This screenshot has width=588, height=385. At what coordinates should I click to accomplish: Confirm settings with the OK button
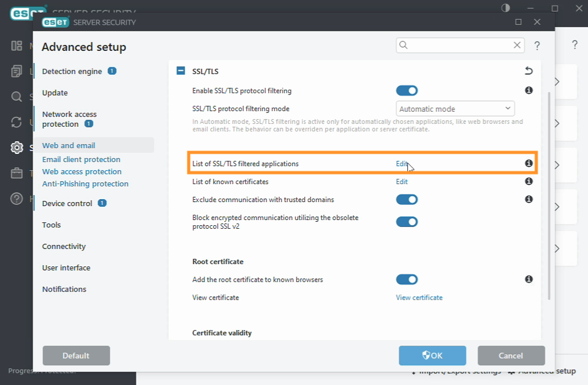click(432, 355)
